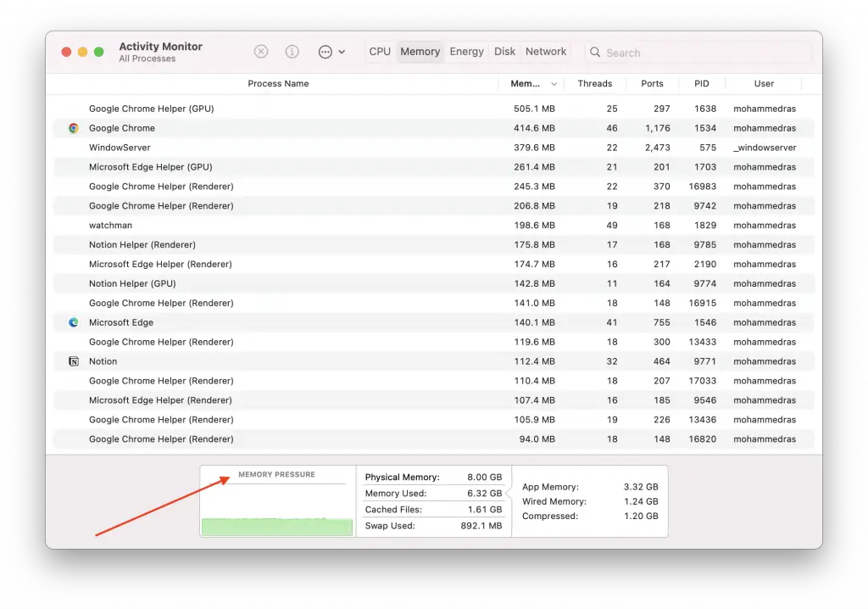Click PID 2190 in the table
The image size is (868, 609).
tap(704, 264)
